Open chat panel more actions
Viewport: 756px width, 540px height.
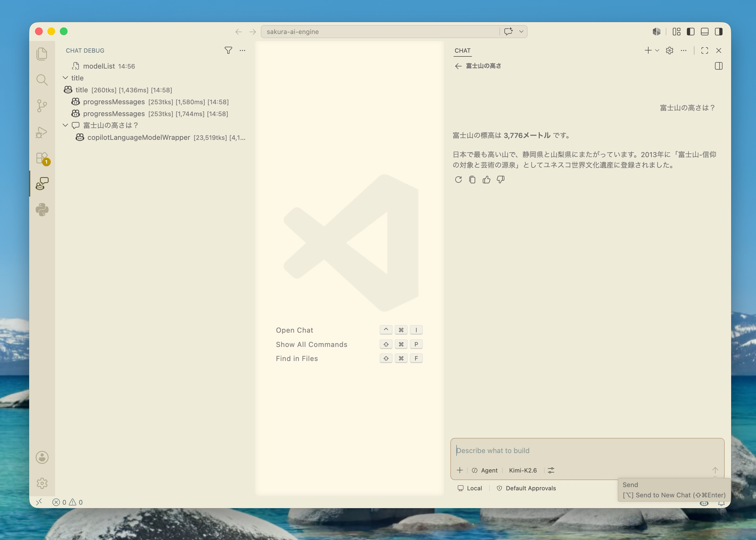point(684,50)
